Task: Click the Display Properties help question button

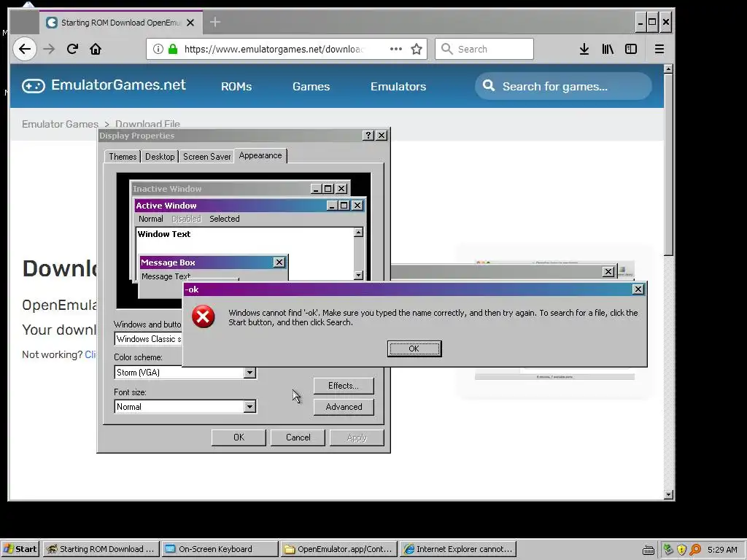Action: pyautogui.click(x=368, y=135)
